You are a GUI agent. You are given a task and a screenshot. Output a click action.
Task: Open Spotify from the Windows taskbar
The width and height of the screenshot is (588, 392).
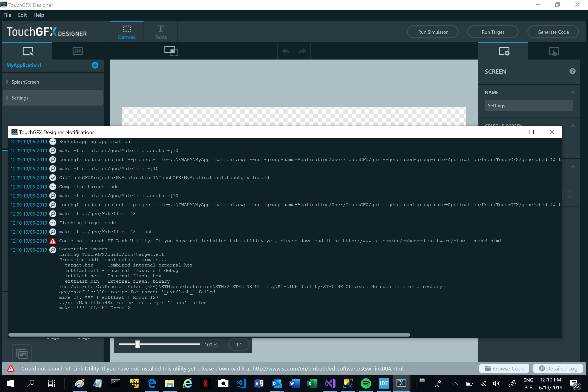[366, 383]
